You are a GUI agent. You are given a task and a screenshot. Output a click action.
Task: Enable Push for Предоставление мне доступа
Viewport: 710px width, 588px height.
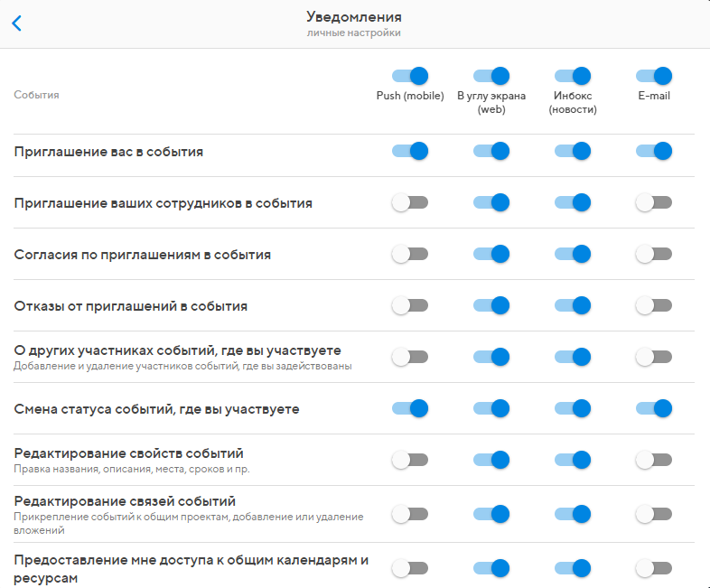409,567
